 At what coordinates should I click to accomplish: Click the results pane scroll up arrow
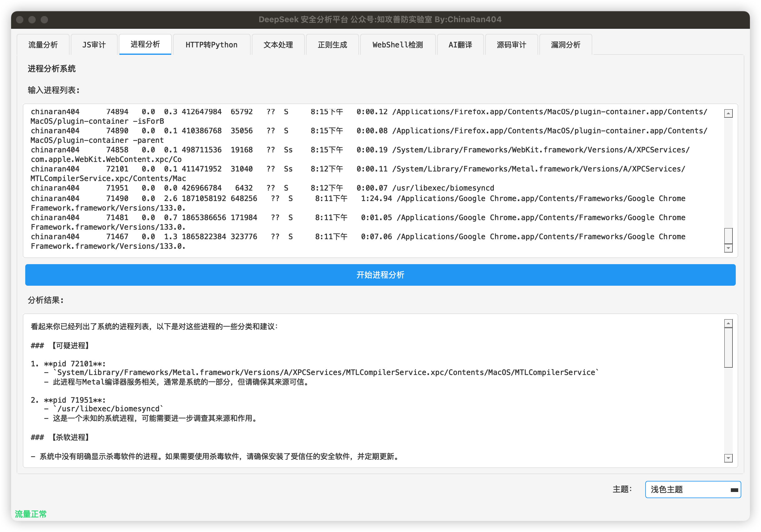pyautogui.click(x=728, y=324)
